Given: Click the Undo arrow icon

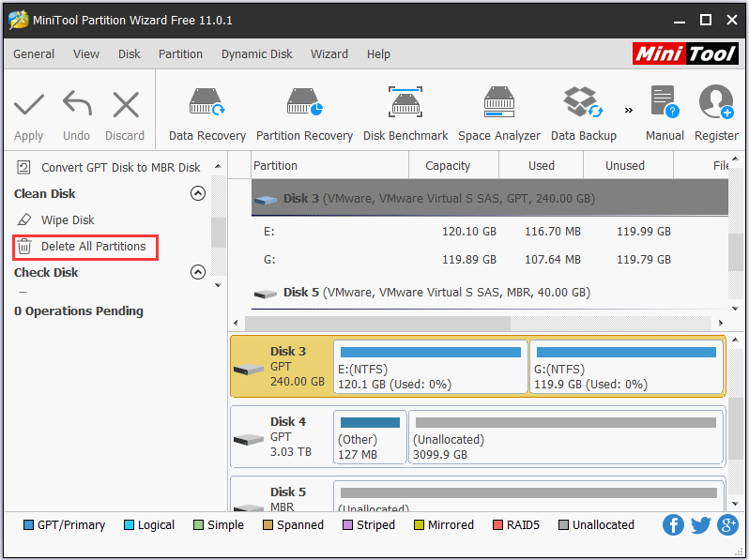Looking at the screenshot, I should coord(77,103).
